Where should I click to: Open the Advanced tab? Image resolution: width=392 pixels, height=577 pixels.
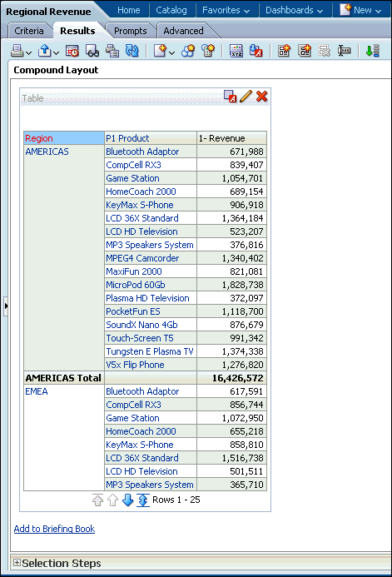pos(183,31)
